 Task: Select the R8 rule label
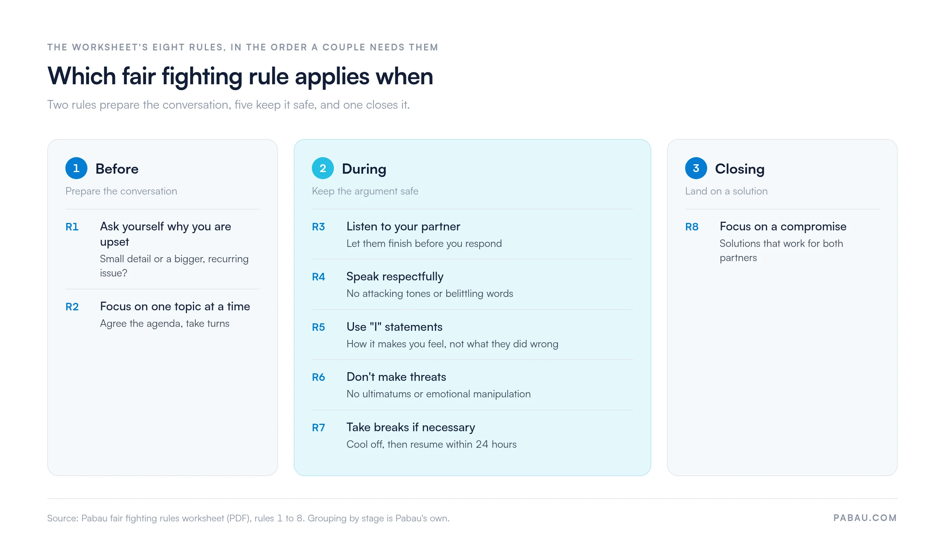pos(692,227)
